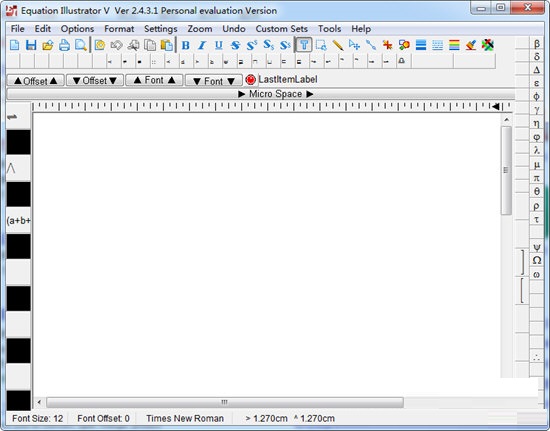Insert the psi symbol

pos(537,247)
